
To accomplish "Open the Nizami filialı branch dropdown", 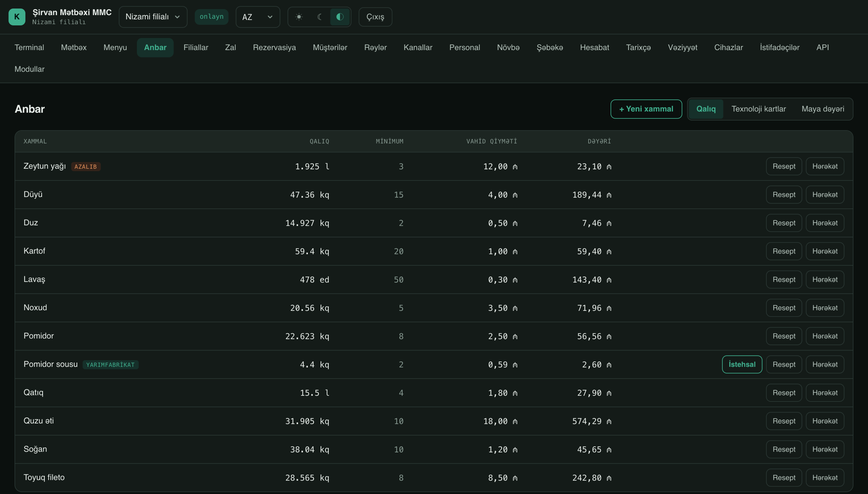I will pyautogui.click(x=153, y=17).
